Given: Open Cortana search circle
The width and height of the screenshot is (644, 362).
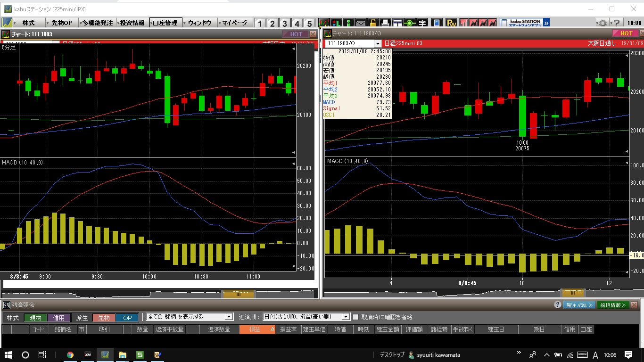Looking at the screenshot, I should point(25,355).
